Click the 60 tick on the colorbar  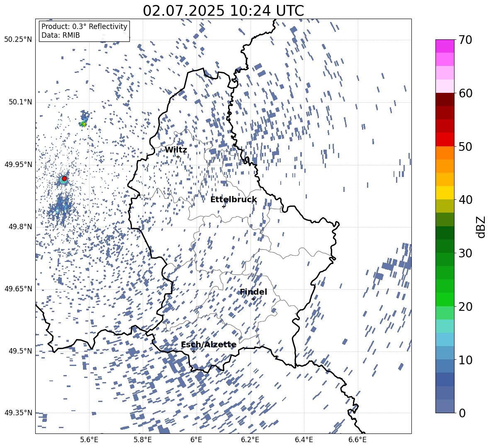tap(465, 93)
